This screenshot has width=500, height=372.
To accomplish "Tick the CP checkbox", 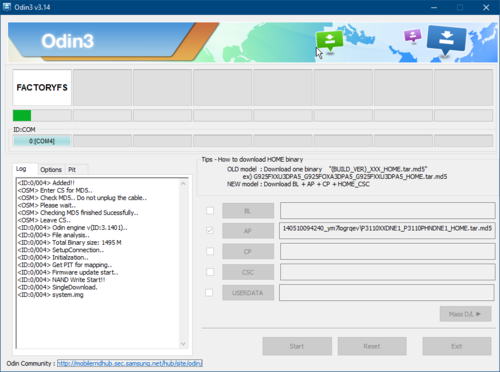I will tap(210, 251).
